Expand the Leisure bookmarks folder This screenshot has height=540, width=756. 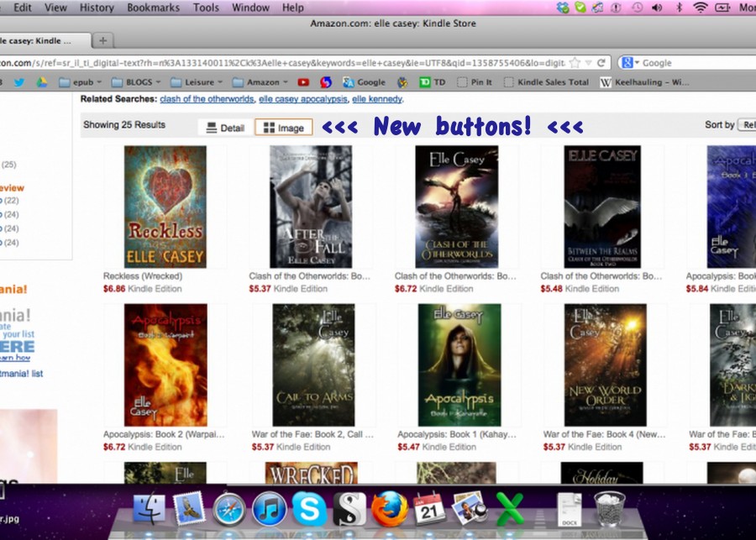pyautogui.click(x=197, y=82)
